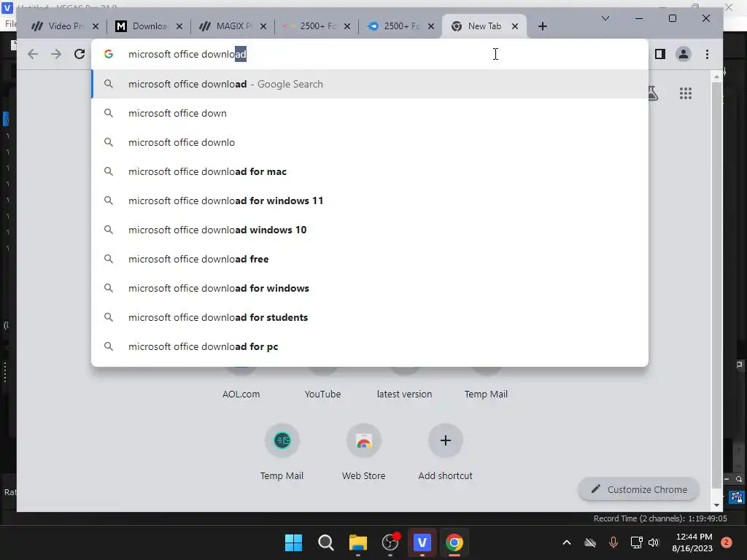Select the New Tab tab
The image size is (747, 560).
click(484, 26)
